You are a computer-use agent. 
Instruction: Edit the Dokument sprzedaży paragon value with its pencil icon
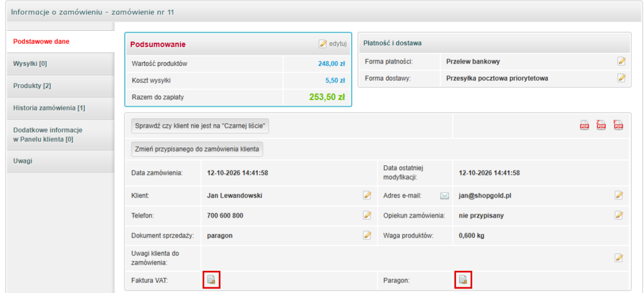point(367,235)
